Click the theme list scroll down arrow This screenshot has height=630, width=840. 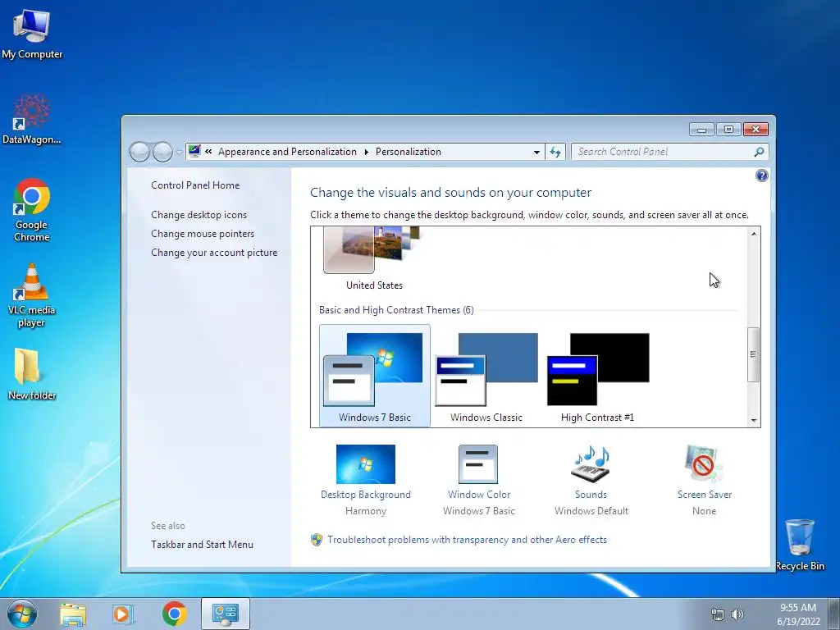click(x=754, y=421)
